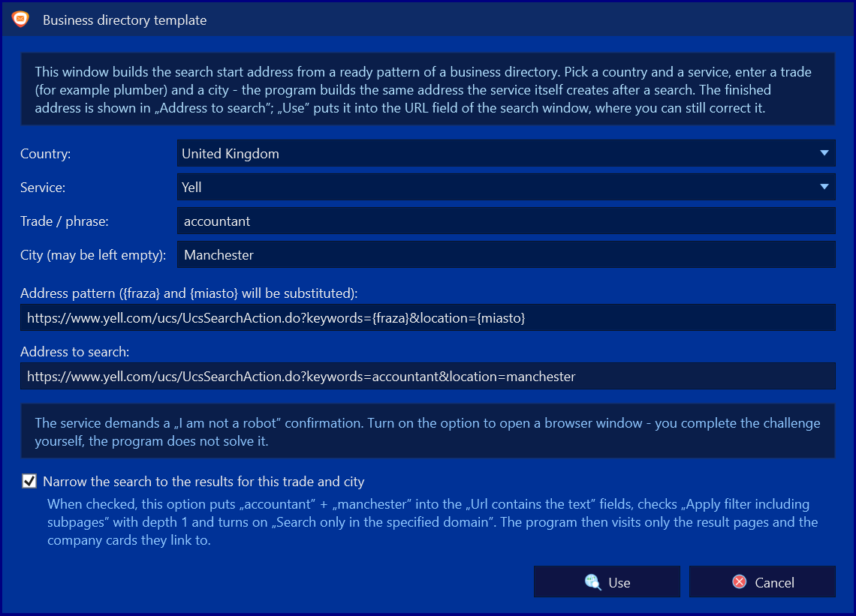Click the Country: label
This screenshot has width=856, height=616.
[45, 154]
